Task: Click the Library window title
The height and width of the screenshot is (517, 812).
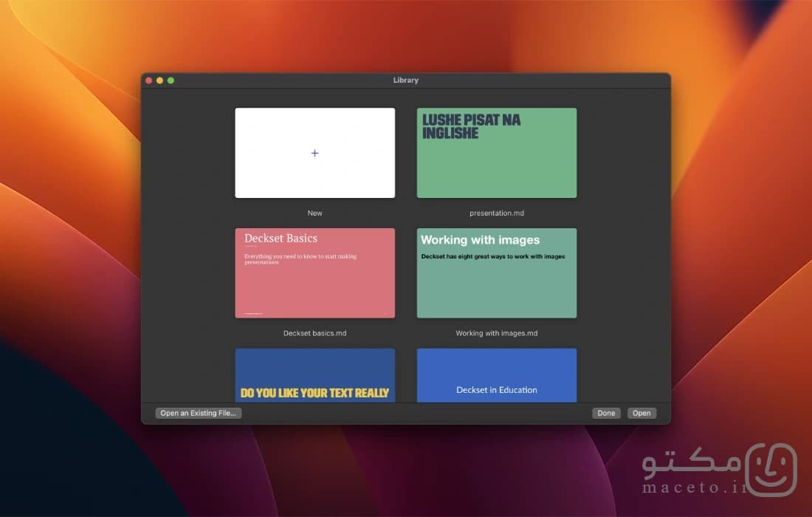Action: pyautogui.click(x=405, y=81)
